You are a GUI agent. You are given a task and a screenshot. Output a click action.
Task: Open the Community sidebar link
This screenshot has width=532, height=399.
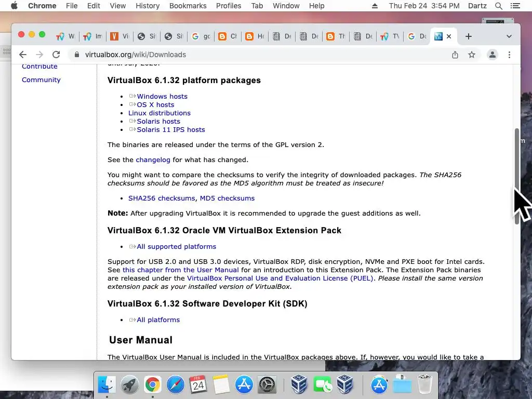pos(41,79)
